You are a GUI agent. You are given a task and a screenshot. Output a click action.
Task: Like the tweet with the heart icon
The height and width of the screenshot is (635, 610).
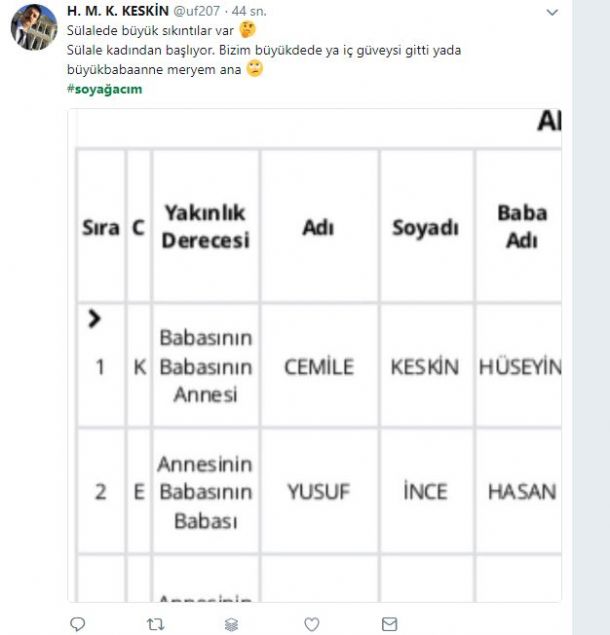coord(311,623)
